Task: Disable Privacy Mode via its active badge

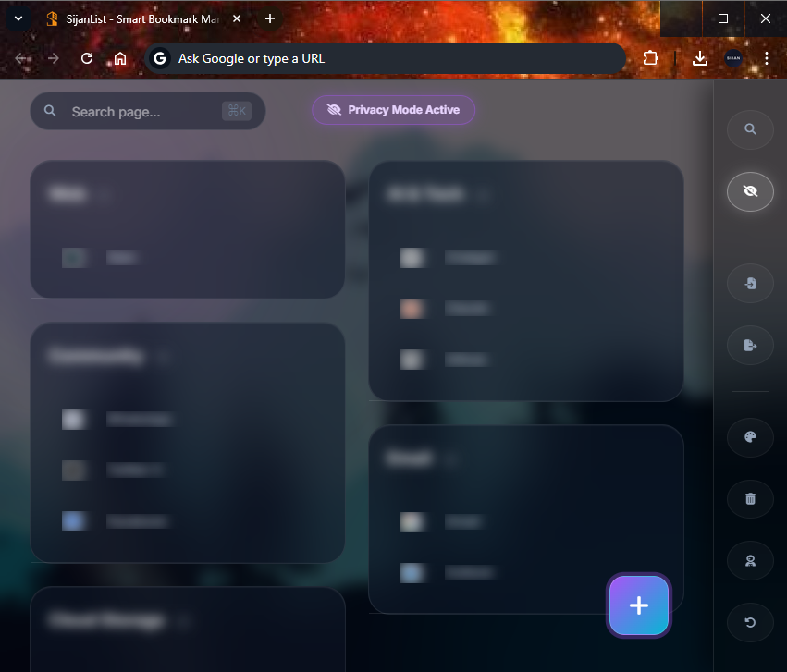Action: point(393,109)
